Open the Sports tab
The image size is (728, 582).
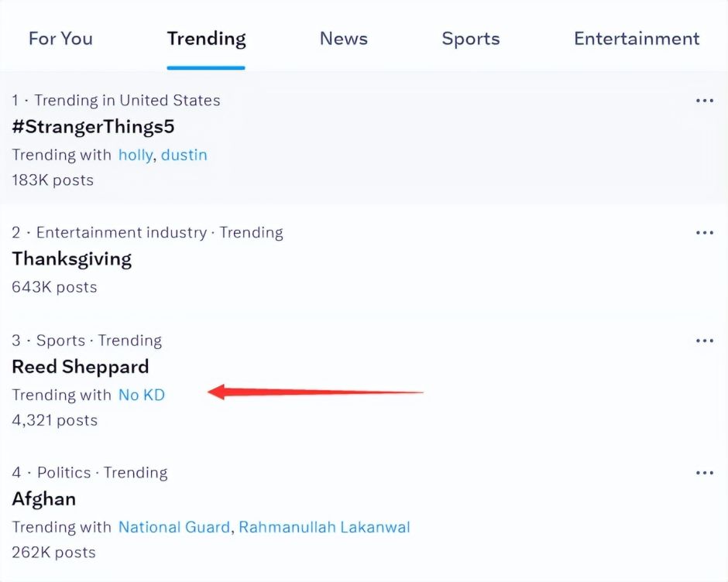(x=470, y=39)
